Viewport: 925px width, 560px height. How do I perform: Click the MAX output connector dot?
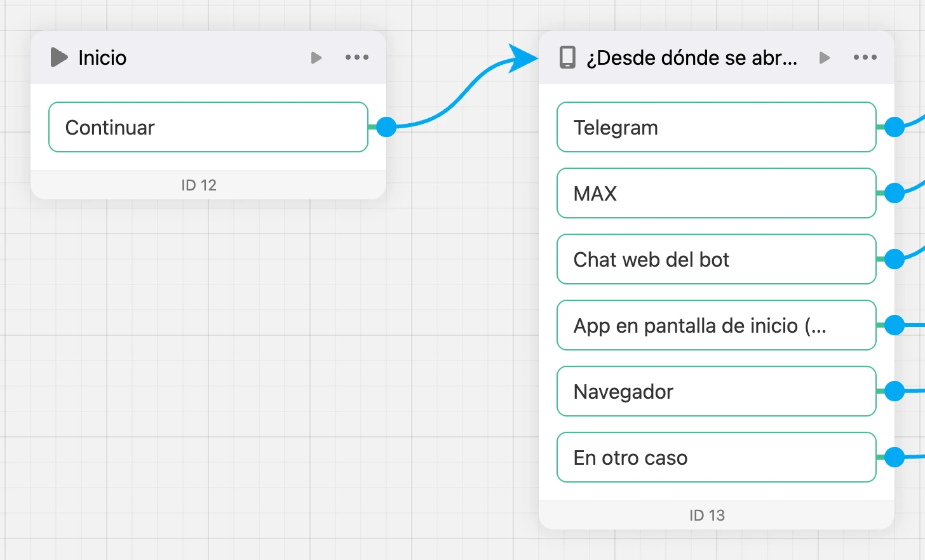[894, 193]
